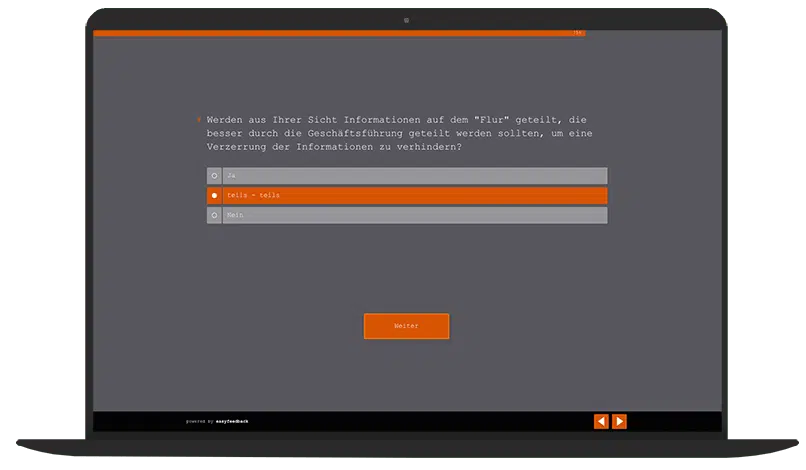This screenshot has width=806, height=470.
Task: Open the "easyfeedback" footer link
Action: 232,422
